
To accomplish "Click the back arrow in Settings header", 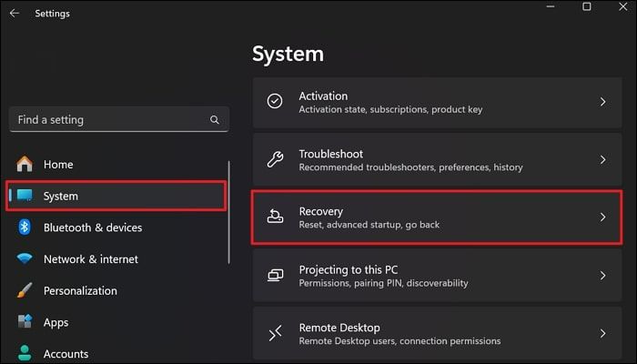I will tap(15, 14).
